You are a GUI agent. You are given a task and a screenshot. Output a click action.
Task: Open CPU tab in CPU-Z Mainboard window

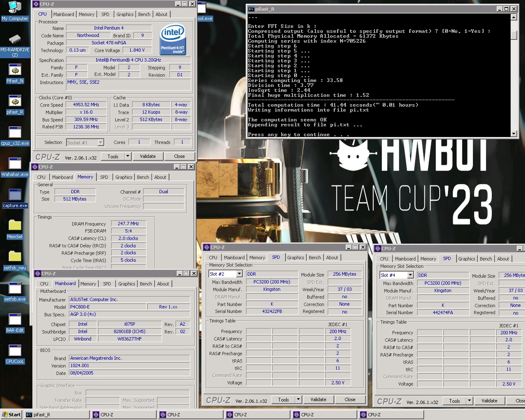pyautogui.click(x=44, y=284)
